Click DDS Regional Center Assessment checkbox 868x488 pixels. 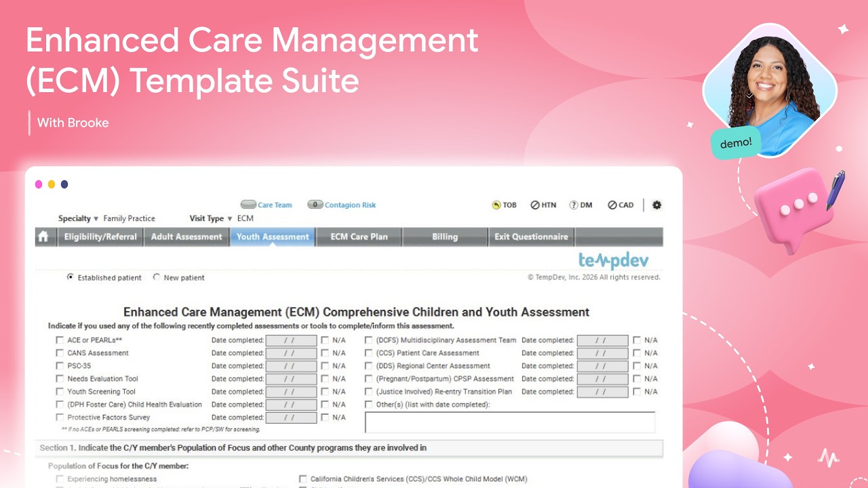pos(369,366)
